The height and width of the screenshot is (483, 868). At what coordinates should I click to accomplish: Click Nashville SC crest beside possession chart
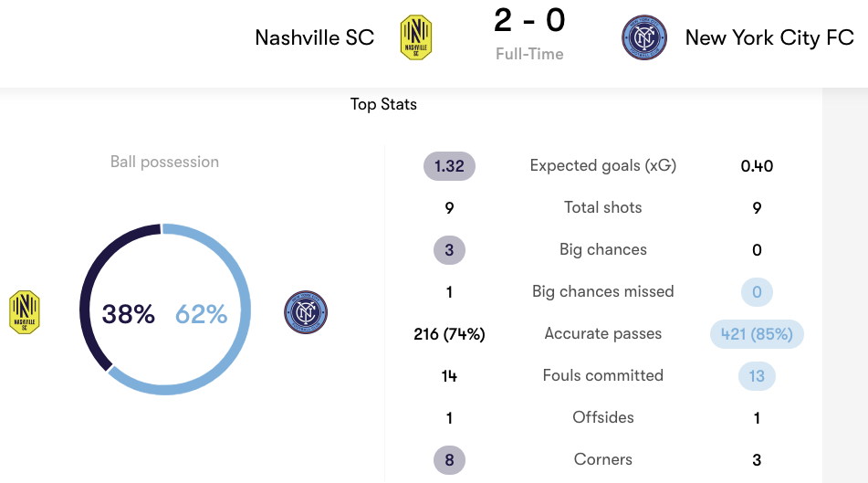click(25, 312)
